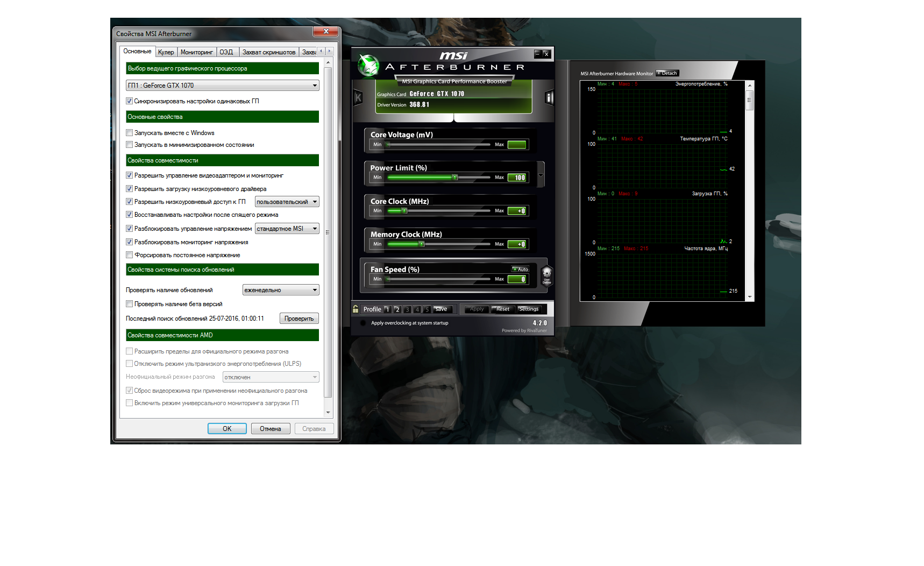The image size is (924, 566).
Task: Click 'Отмена' to cancel properties
Action: tap(271, 429)
